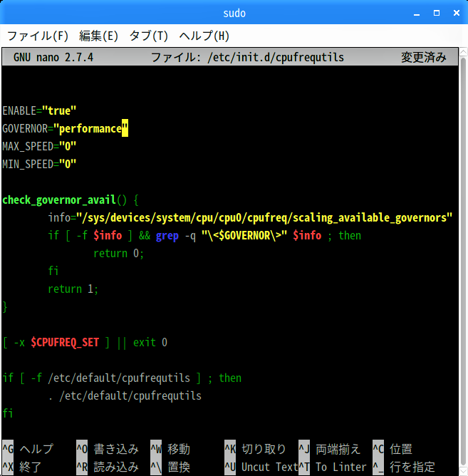Click the $CPUFREQ_SET variable
468x476 pixels.
coord(65,343)
